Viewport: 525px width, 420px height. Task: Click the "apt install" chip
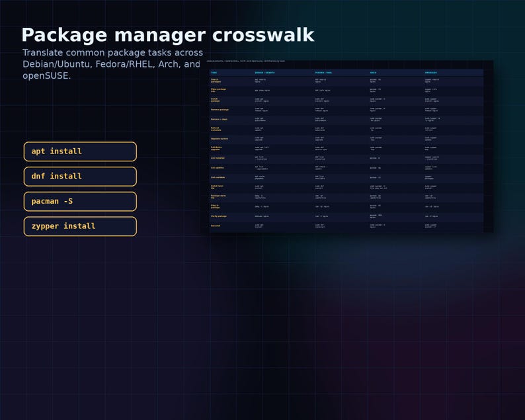(80, 151)
